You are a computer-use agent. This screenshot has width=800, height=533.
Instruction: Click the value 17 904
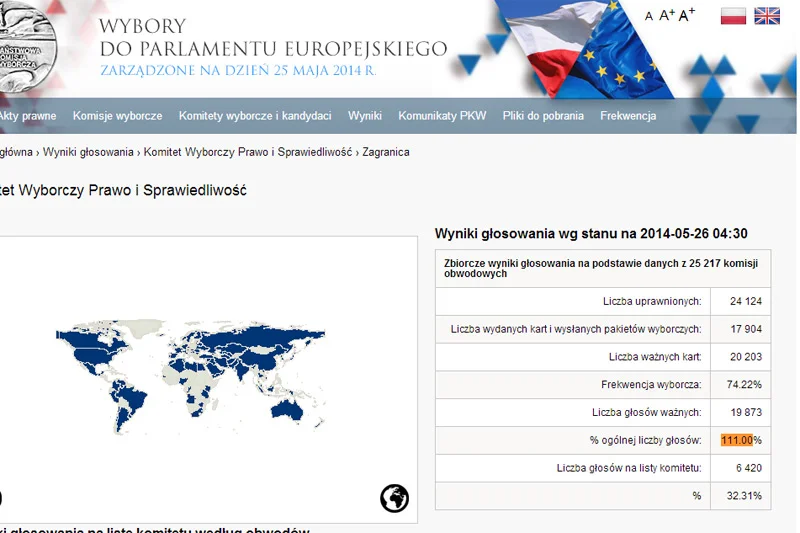click(746, 329)
